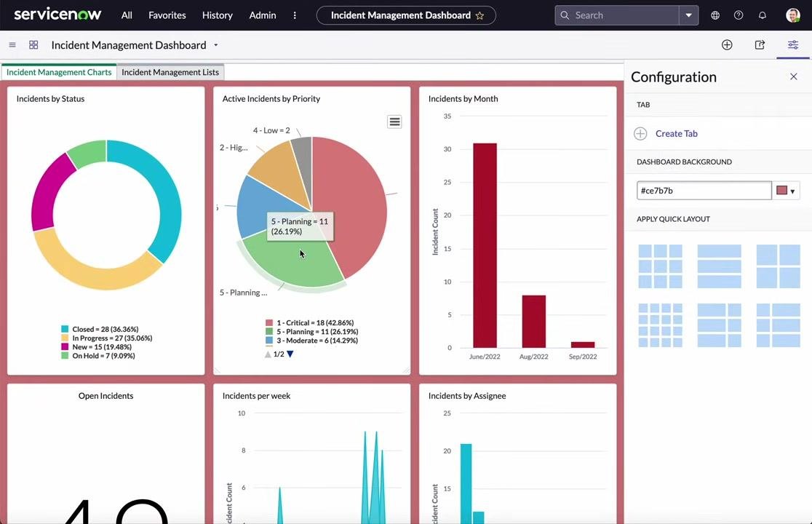Click the Incidents by Assignee widget title
Viewport: 812px width, 524px height.
[x=467, y=396]
